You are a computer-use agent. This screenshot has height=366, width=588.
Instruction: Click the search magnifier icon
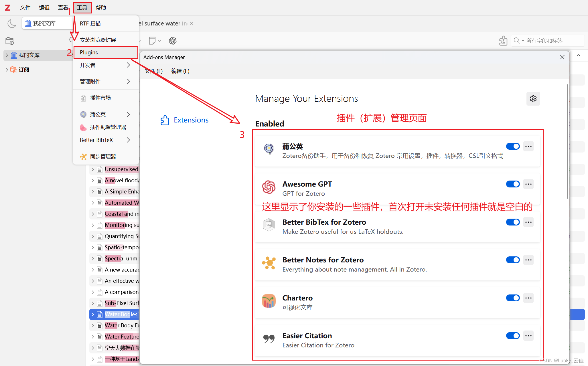[x=516, y=41]
